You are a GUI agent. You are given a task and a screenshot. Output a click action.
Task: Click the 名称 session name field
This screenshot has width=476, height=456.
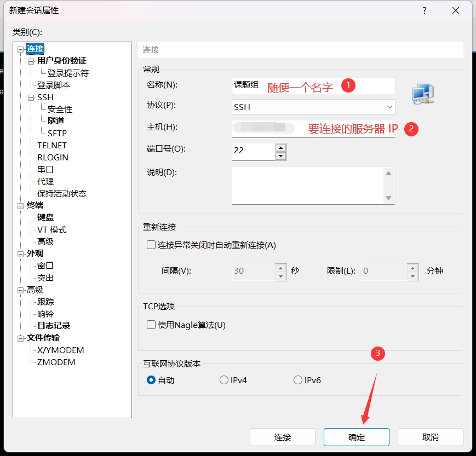pyautogui.click(x=313, y=86)
